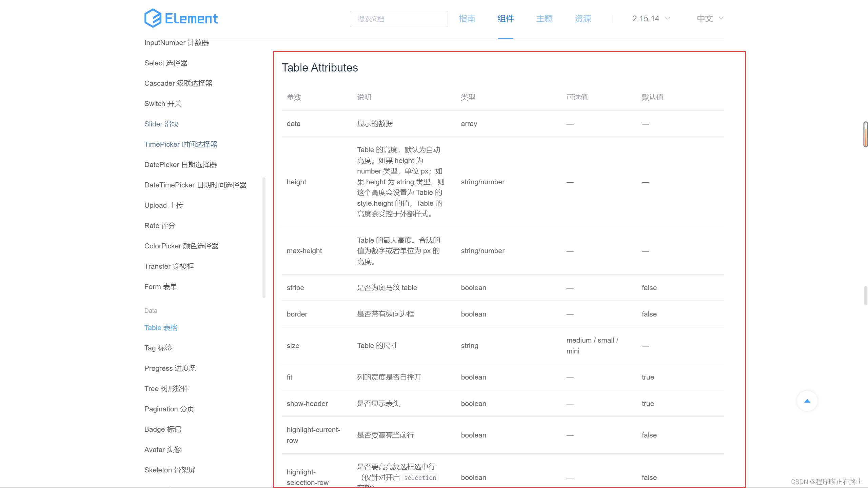
Task: Click the data parameter cell
Action: click(294, 124)
